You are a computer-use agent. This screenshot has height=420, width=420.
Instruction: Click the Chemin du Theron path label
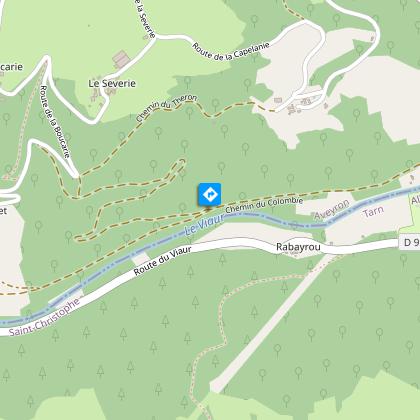point(166,108)
